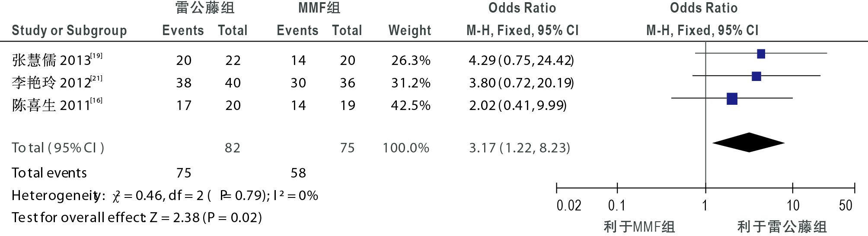Select the black diamond pooled effect marker
The height and width of the screenshot is (236, 868).
tap(749, 142)
